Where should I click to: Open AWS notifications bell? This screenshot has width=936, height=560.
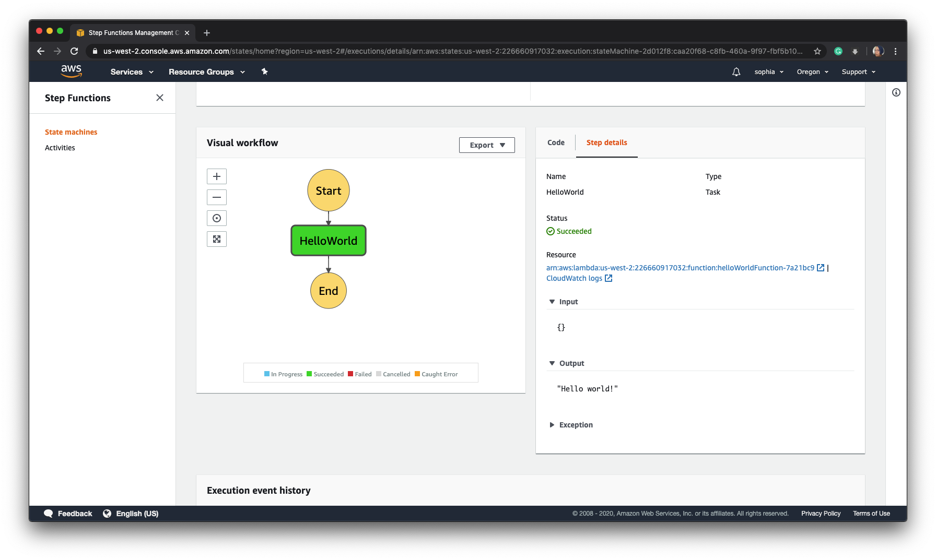pyautogui.click(x=736, y=72)
